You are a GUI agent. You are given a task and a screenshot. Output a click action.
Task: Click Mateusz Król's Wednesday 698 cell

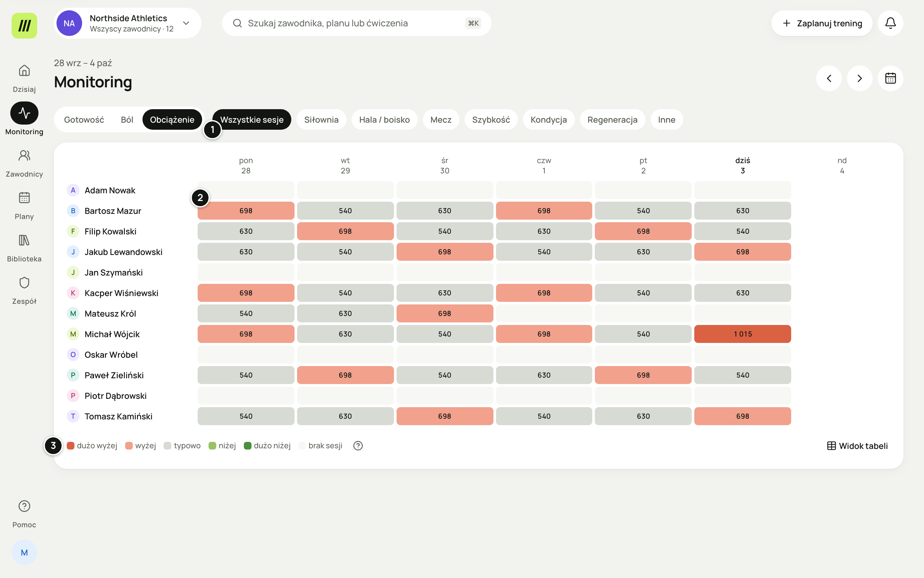coord(444,313)
